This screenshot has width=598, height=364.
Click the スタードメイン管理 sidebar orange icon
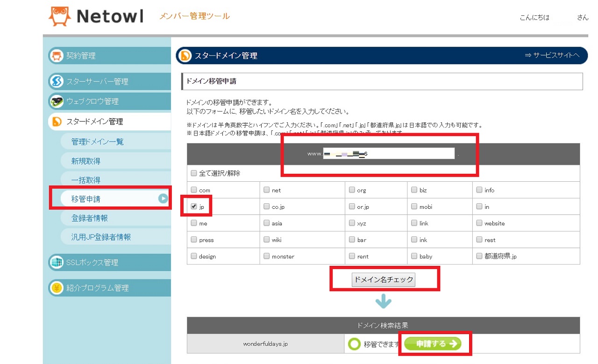57,121
